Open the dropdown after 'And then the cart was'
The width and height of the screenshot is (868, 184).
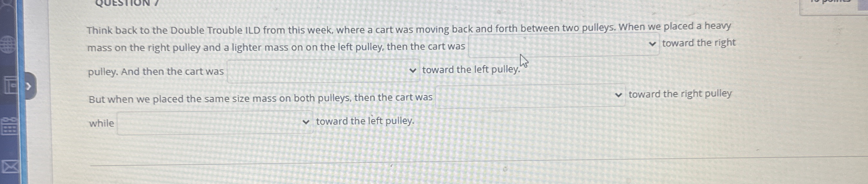(x=323, y=71)
